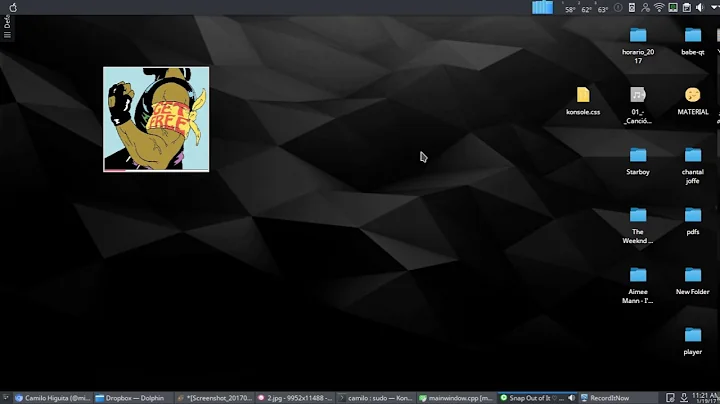Image resolution: width=720 pixels, height=404 pixels.
Task: Open the Starboy folder
Action: (638, 155)
